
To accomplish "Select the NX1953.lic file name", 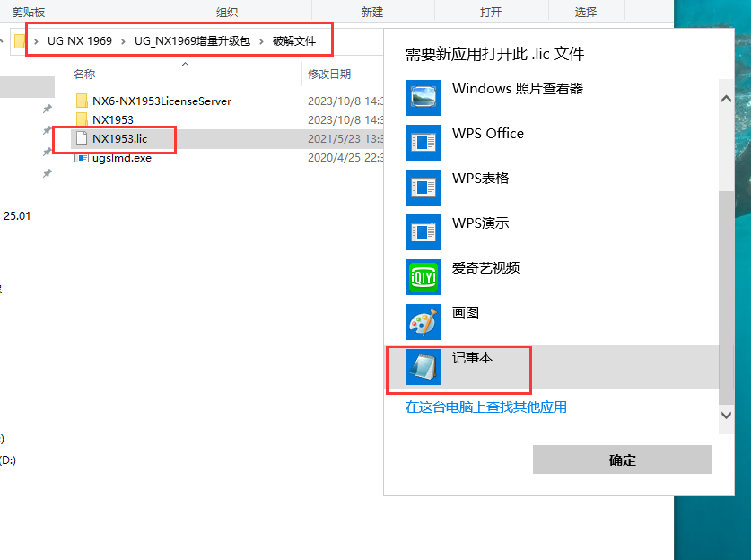I will click(119, 138).
